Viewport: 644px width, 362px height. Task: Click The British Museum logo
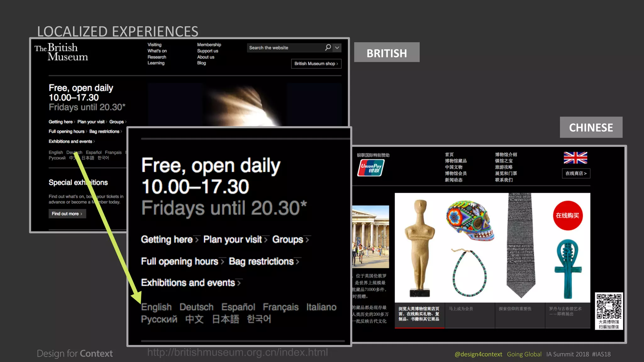coord(61,52)
